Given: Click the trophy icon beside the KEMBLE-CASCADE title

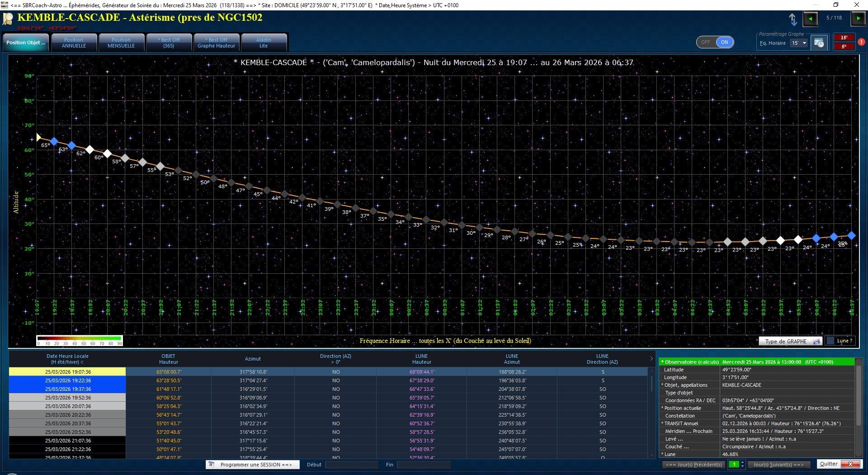Looking at the screenshot, I should (x=8, y=19).
